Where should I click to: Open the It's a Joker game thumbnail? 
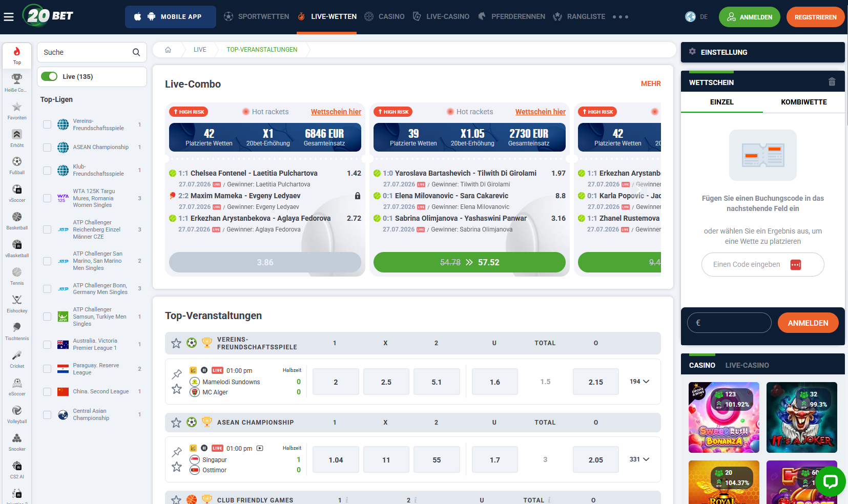point(802,417)
